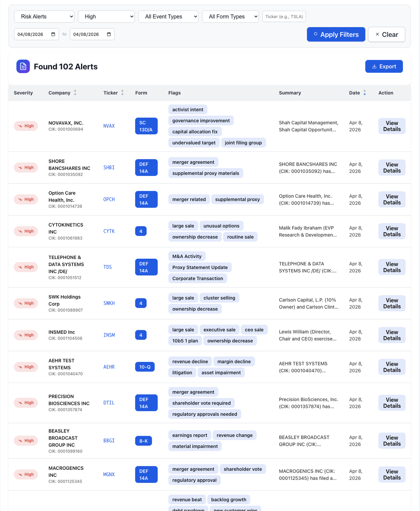This screenshot has width=420, height=511.
Task: Click View Details for CYTOKINETICS INC
Action: click(x=392, y=231)
